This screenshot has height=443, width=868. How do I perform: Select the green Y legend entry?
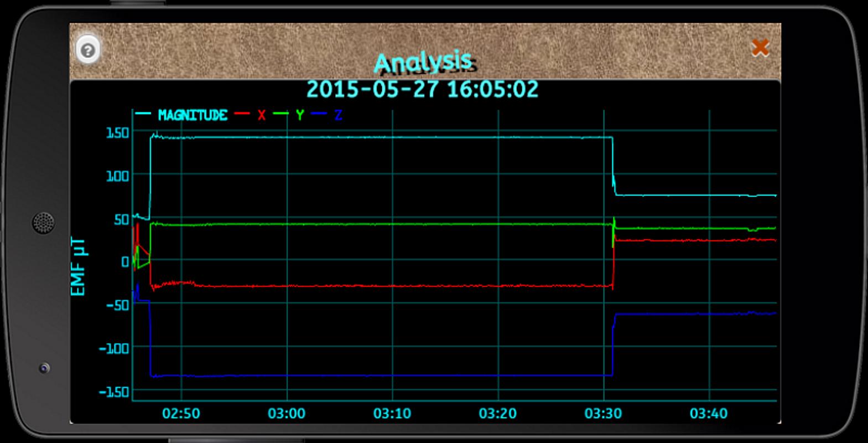(x=289, y=115)
